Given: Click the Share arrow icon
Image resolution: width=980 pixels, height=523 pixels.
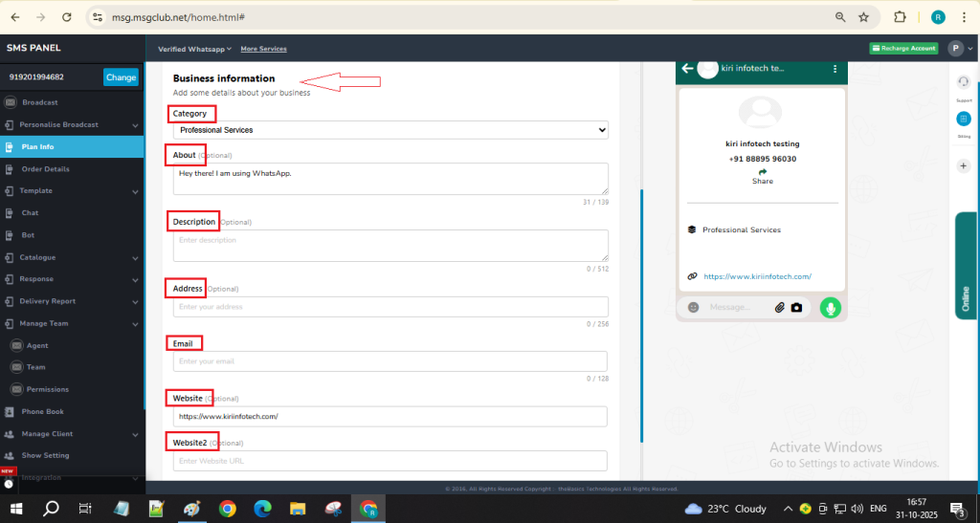Looking at the screenshot, I should [763, 171].
